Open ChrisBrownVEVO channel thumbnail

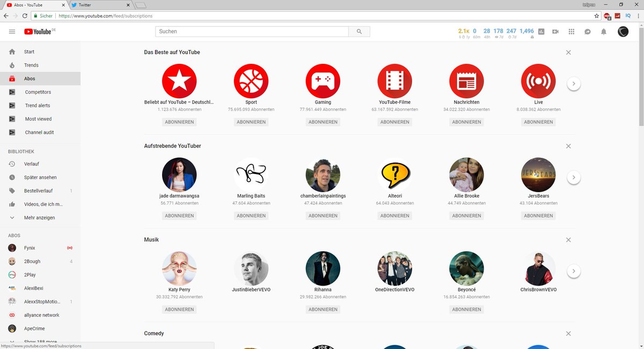(538, 268)
